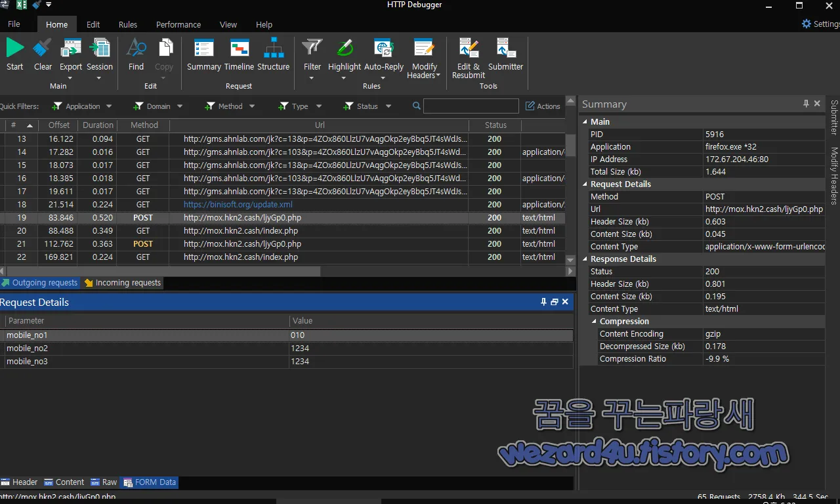The height and width of the screenshot is (504, 840).
Task: Collapse the Main section in Summary
Action: tap(585, 121)
